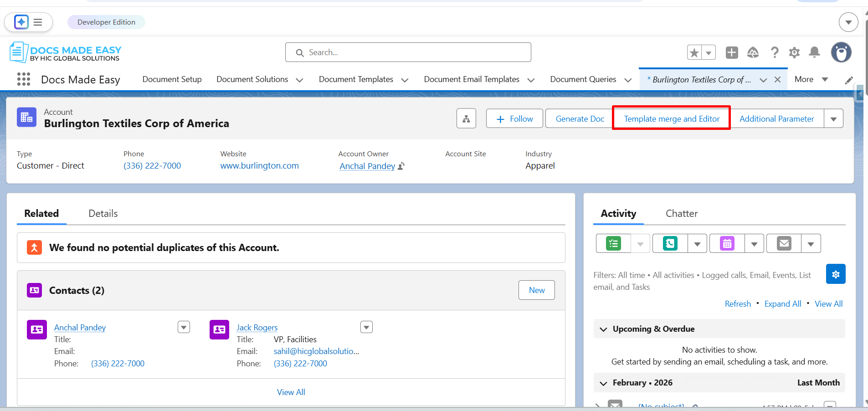
Task: Open the www.burlington.com website link
Action: pyautogui.click(x=259, y=166)
